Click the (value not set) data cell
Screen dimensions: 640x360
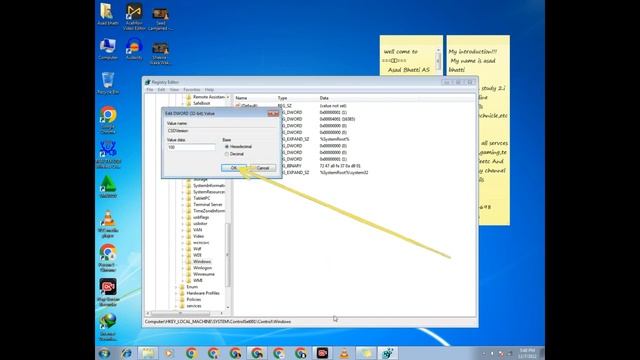coord(333,106)
